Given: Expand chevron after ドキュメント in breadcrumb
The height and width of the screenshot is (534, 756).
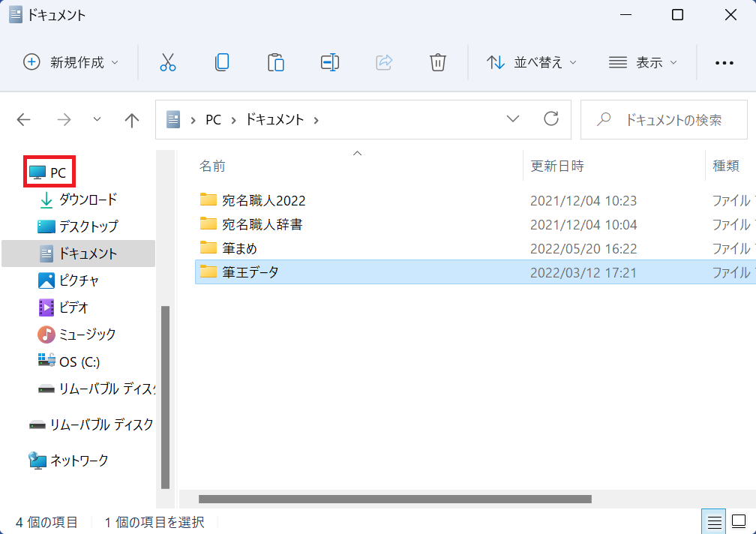Looking at the screenshot, I should tap(316, 120).
